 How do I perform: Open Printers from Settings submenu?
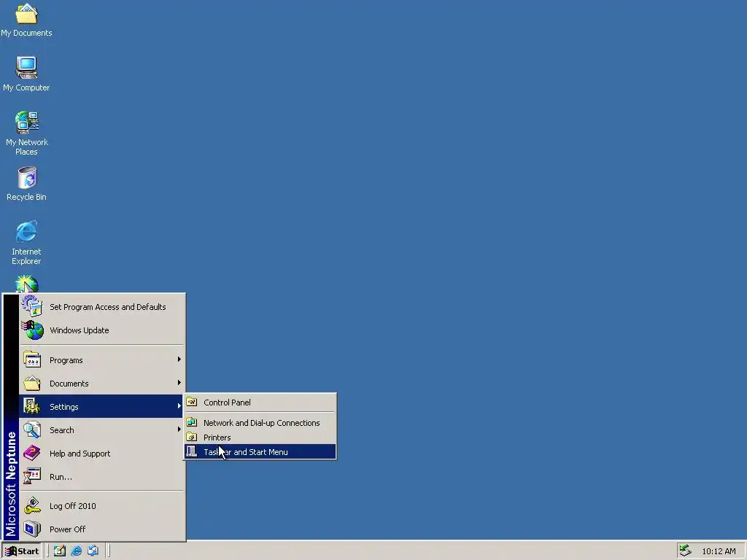(260, 437)
